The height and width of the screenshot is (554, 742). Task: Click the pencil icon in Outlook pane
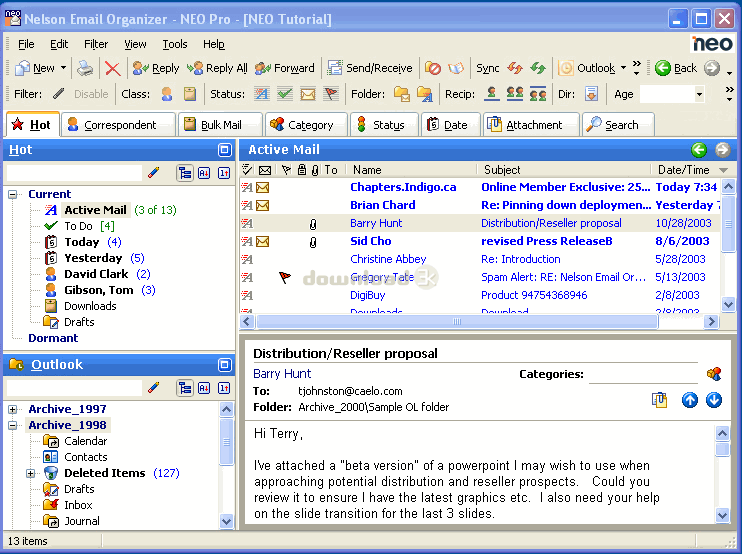tap(153, 388)
